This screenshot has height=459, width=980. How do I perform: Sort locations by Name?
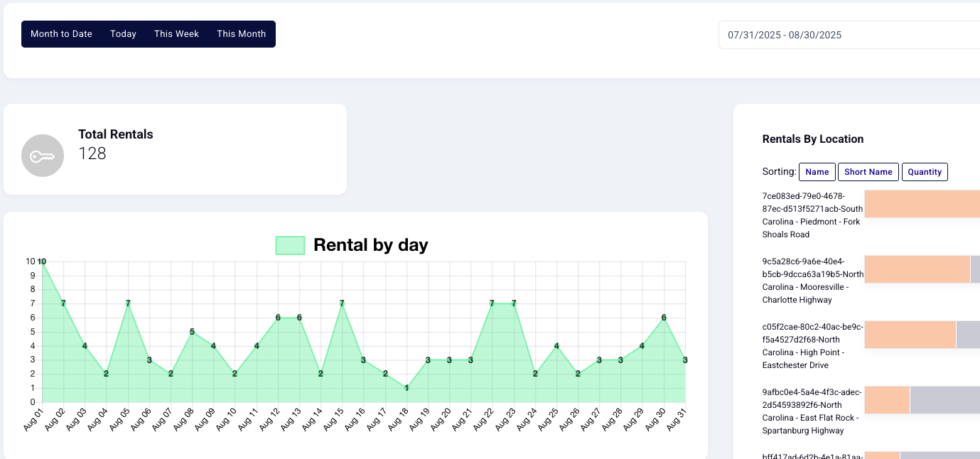click(817, 172)
